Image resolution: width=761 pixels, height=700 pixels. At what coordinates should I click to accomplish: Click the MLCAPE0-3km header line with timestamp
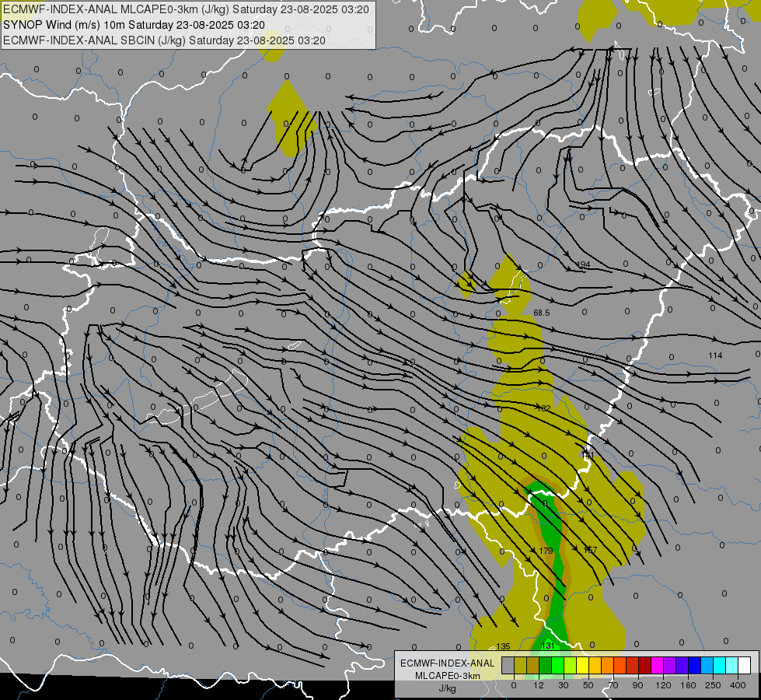[x=186, y=9]
